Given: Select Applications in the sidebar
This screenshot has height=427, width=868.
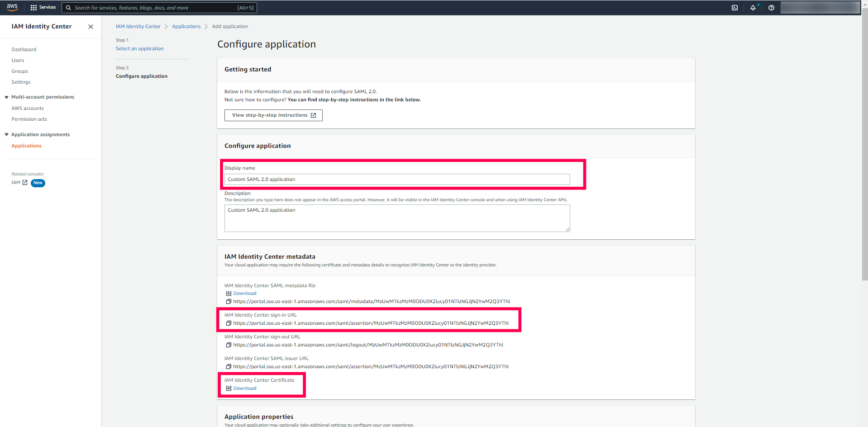Looking at the screenshot, I should pyautogui.click(x=26, y=146).
